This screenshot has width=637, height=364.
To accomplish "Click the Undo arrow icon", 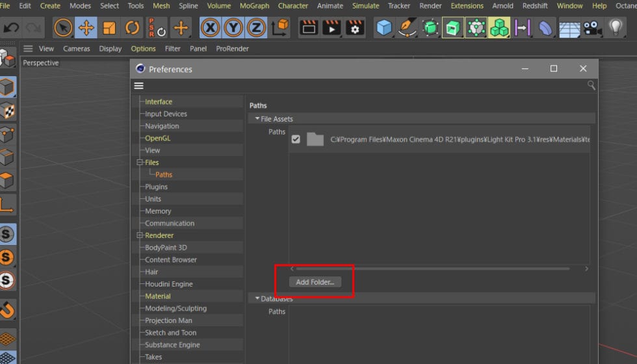I will (11, 28).
